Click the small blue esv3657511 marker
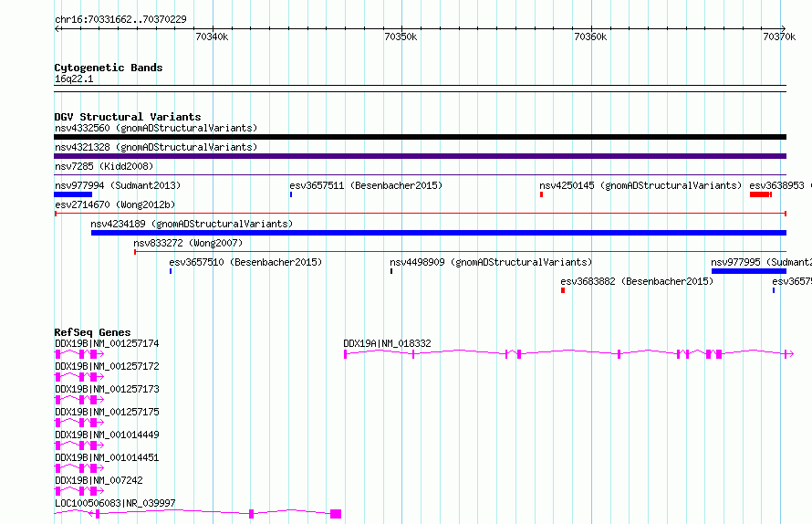Image resolution: width=812 pixels, height=524 pixels. 291,194
